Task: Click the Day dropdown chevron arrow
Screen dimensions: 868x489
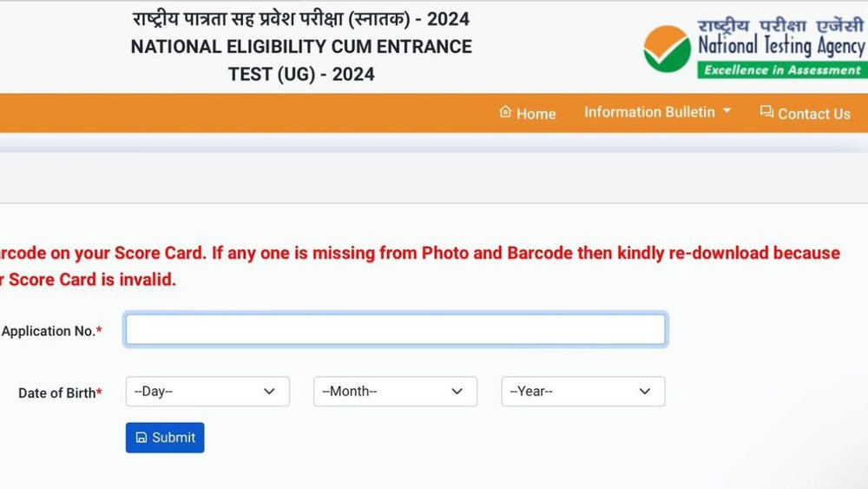Action: [269, 392]
